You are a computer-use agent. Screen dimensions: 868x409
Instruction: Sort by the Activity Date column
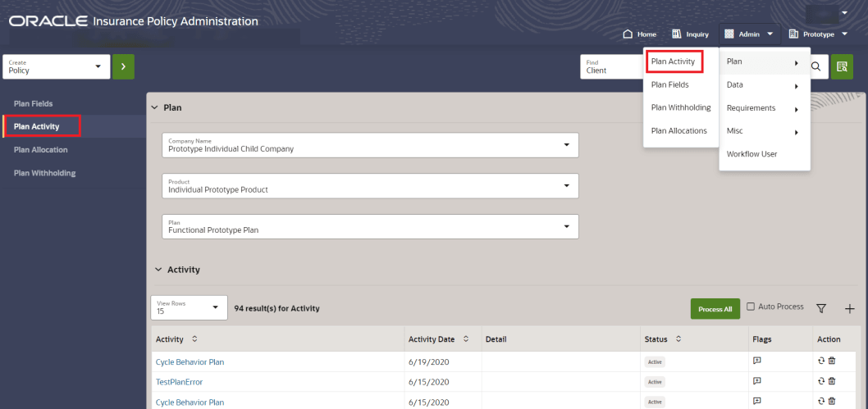click(x=466, y=339)
